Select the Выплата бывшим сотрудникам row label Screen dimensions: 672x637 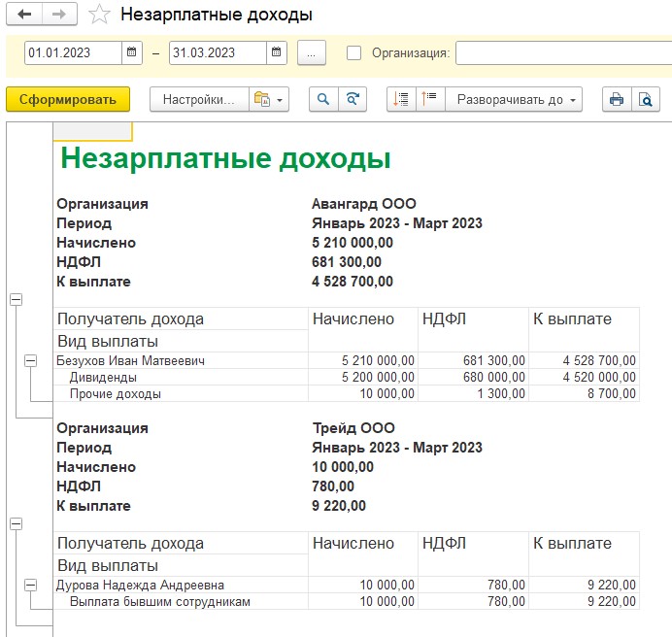point(160,601)
